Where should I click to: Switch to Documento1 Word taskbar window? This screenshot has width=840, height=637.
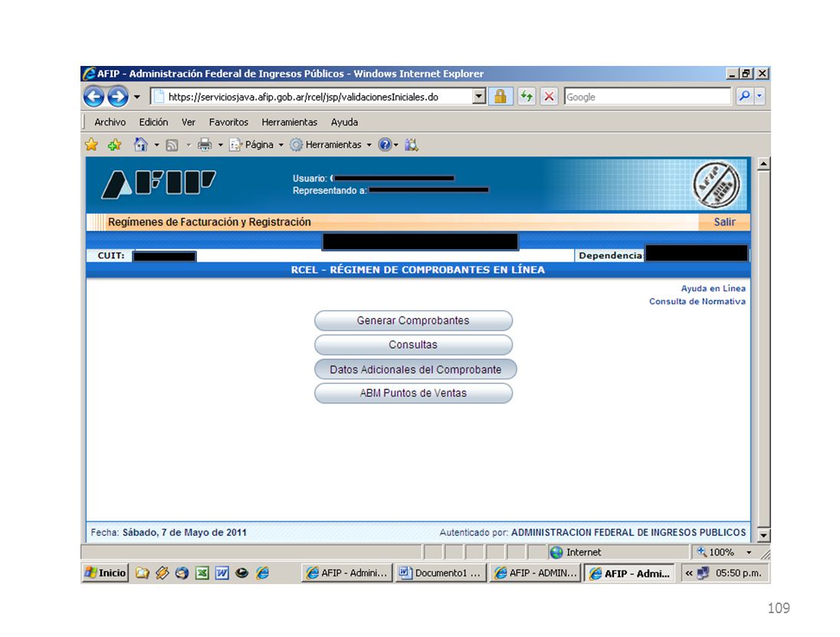pos(441,573)
